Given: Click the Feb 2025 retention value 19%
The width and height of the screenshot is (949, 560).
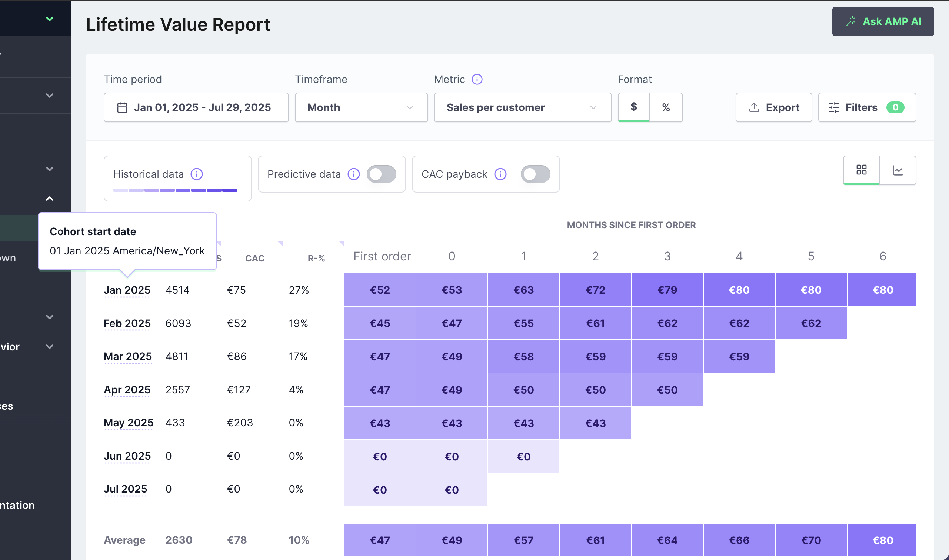Looking at the screenshot, I should tap(298, 323).
